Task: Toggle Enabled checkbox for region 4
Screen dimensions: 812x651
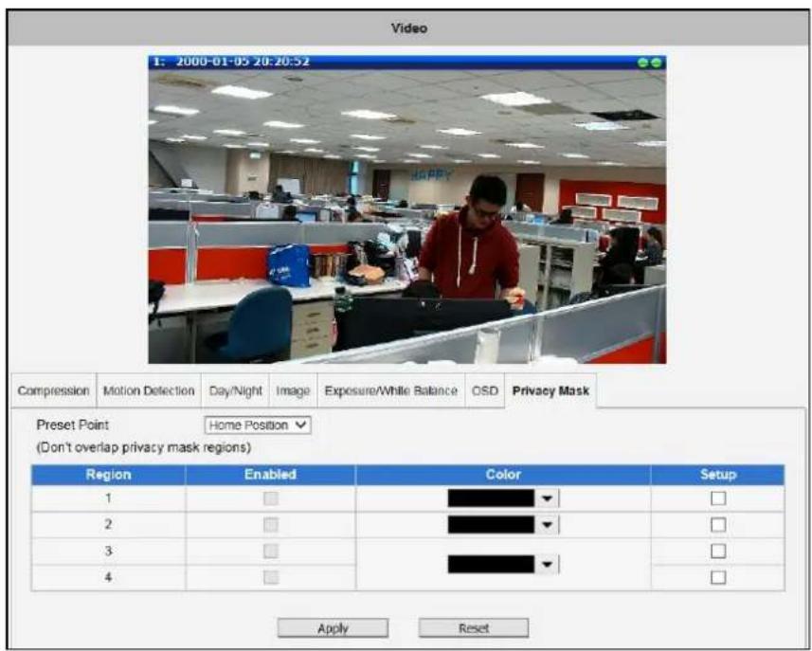Action: coord(271,577)
